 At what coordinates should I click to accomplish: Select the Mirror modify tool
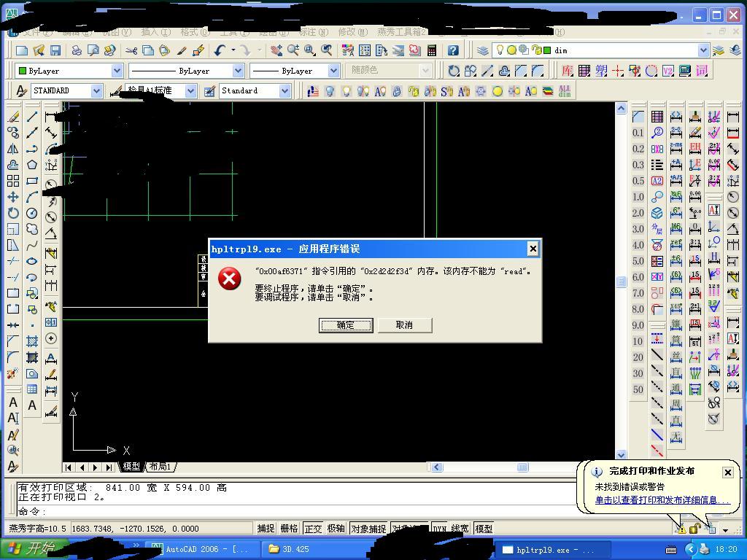point(13,149)
